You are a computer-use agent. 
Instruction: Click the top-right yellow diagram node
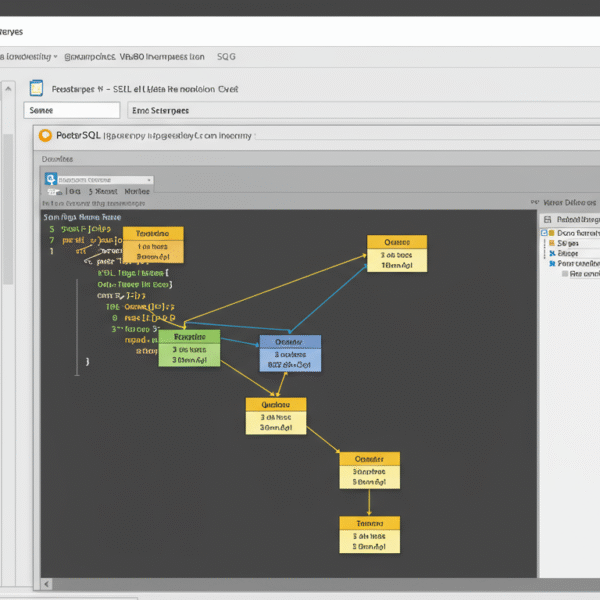click(x=396, y=254)
